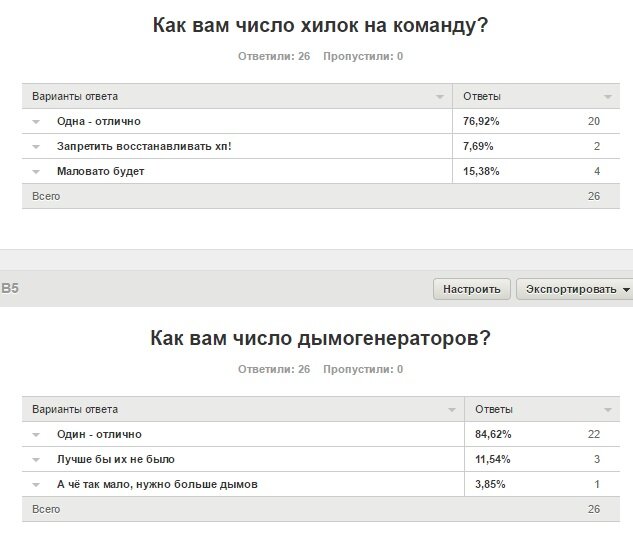Viewport: 633px width, 539px height.
Task: Expand arrow beside 'А чё так мало' row
Action: (x=36, y=484)
